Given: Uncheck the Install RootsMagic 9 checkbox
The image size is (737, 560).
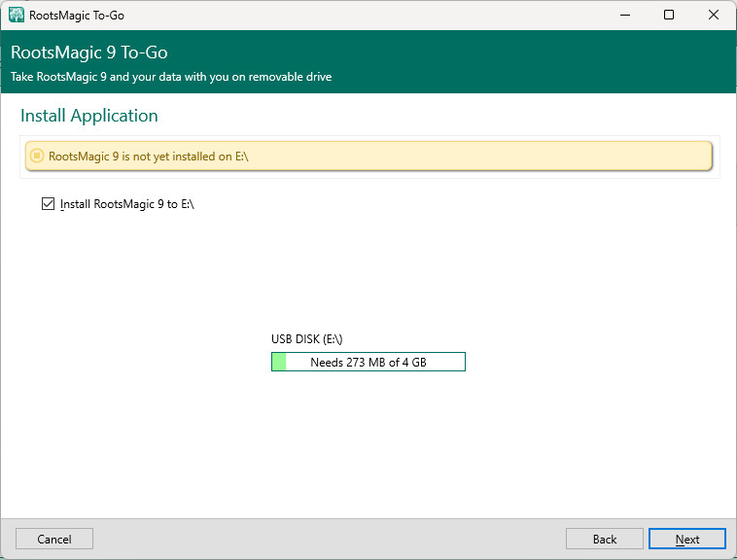Looking at the screenshot, I should tap(48, 204).
